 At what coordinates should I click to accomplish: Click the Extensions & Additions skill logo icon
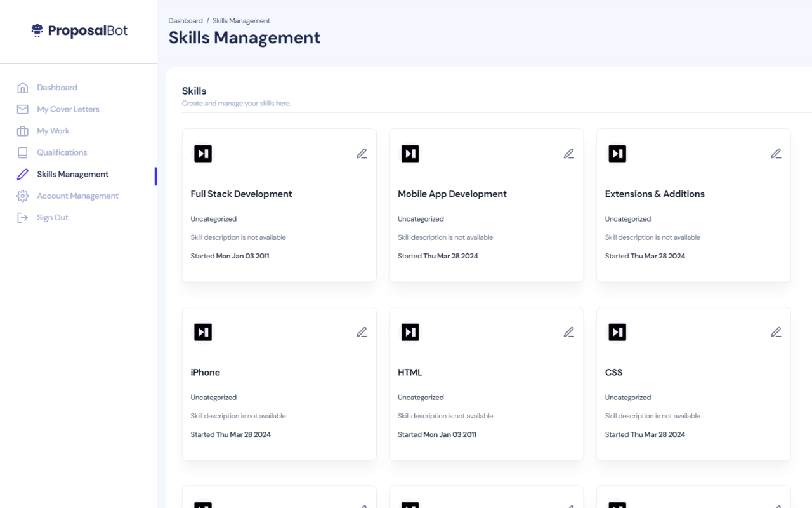point(617,154)
